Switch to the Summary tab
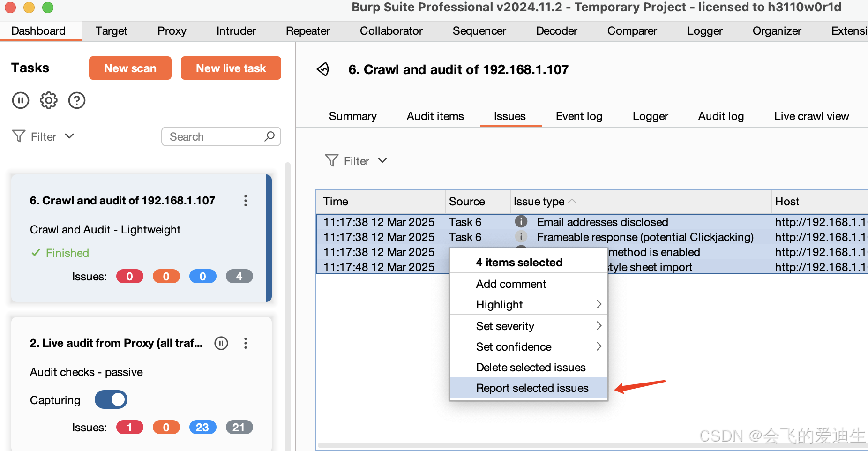868x451 pixels. pyautogui.click(x=353, y=116)
